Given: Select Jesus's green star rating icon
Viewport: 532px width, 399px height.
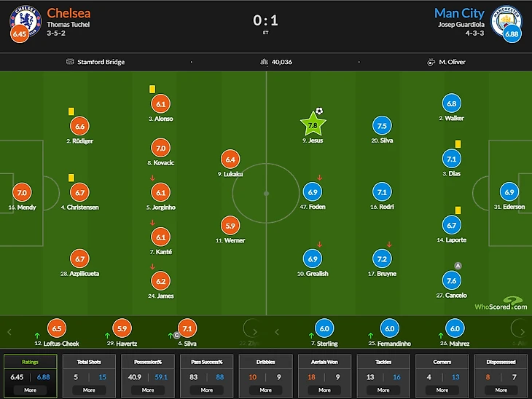Looking at the screenshot, I should (313, 124).
